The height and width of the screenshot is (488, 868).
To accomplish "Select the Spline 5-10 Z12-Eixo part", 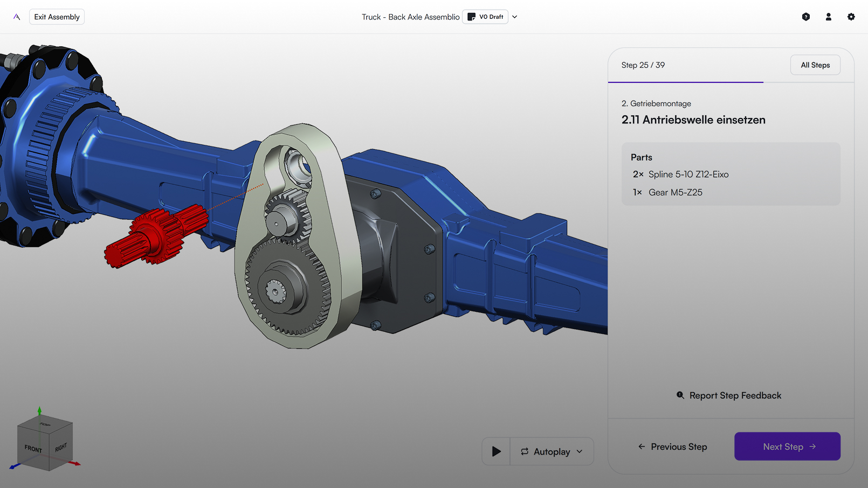I will point(688,175).
